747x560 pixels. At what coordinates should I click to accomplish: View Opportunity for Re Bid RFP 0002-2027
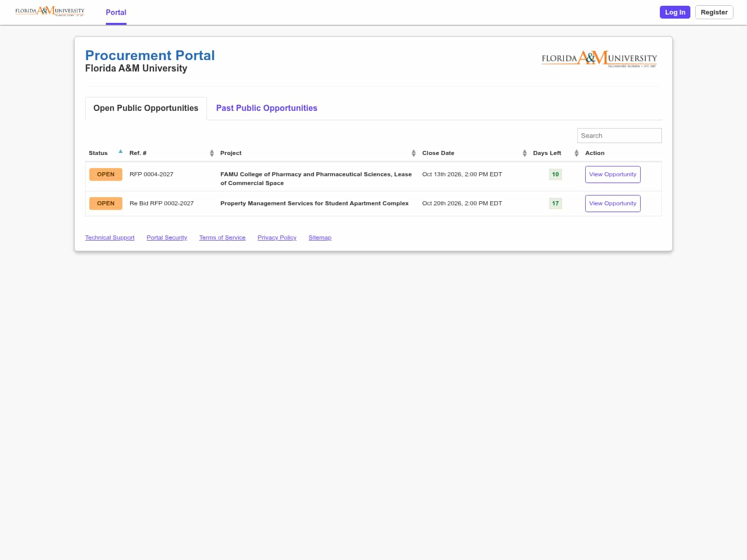[x=613, y=204]
